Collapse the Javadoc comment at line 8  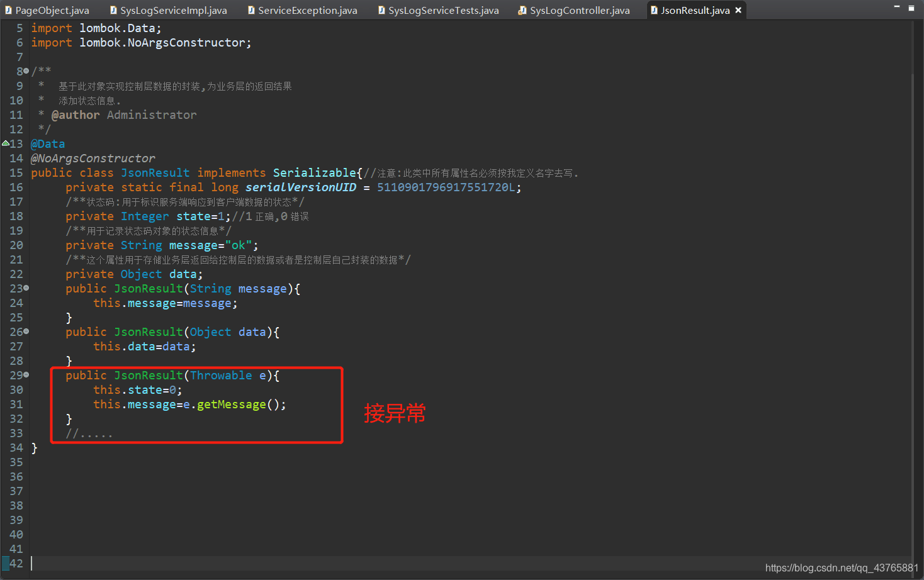[26, 71]
